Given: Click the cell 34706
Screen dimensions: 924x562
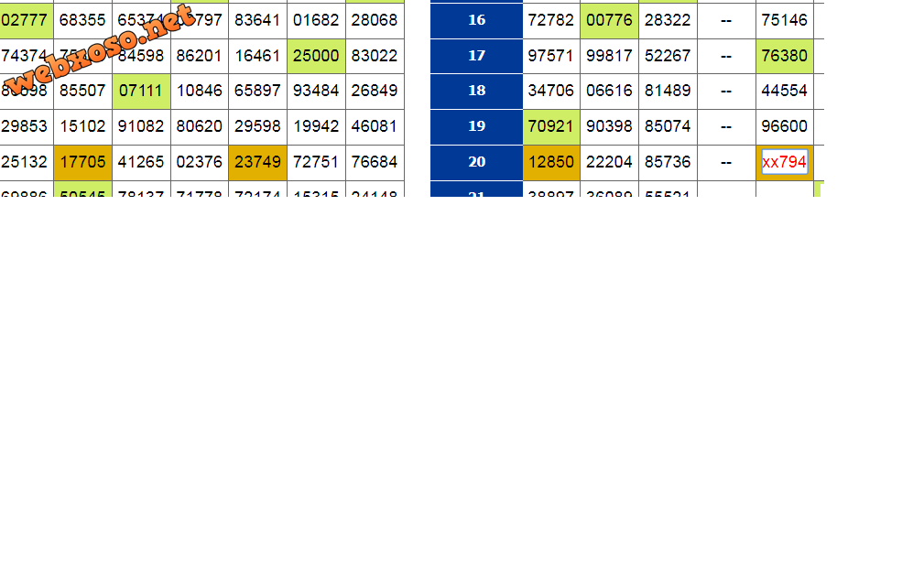Looking at the screenshot, I should (x=551, y=92).
